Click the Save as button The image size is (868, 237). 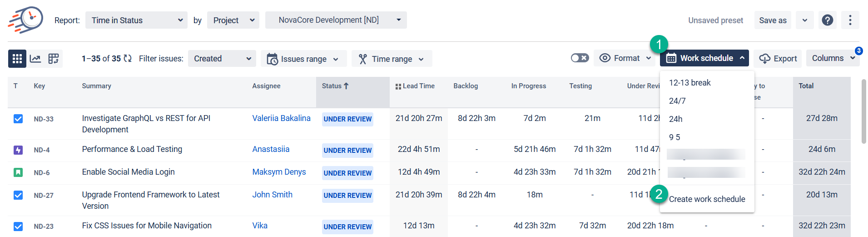773,20
